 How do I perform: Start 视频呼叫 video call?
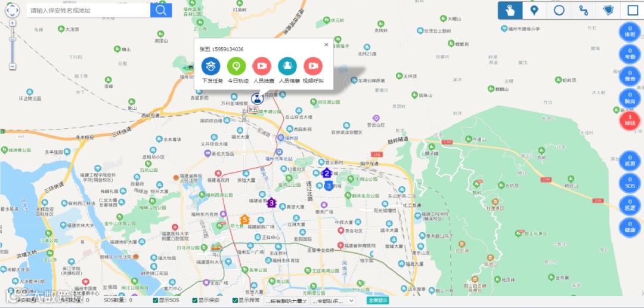(x=313, y=66)
